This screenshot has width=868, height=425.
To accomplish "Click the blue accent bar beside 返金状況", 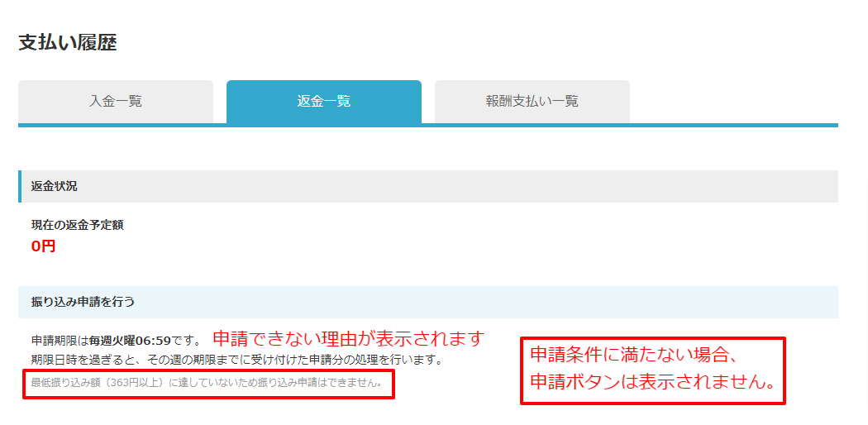I will [x=19, y=187].
